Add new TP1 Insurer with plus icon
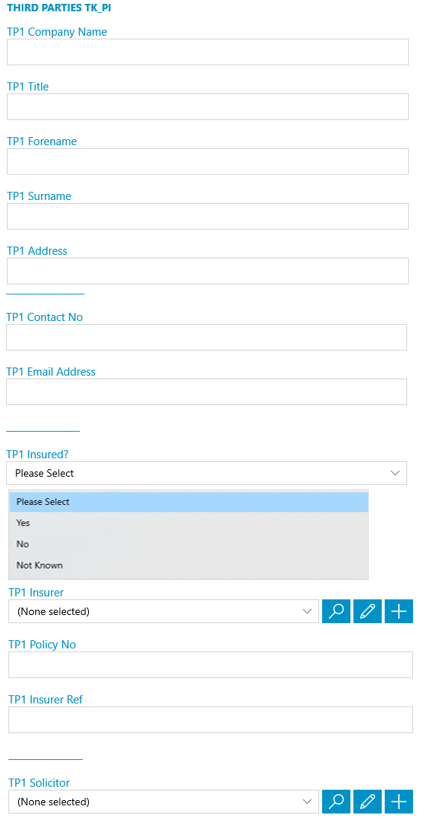 399,611
